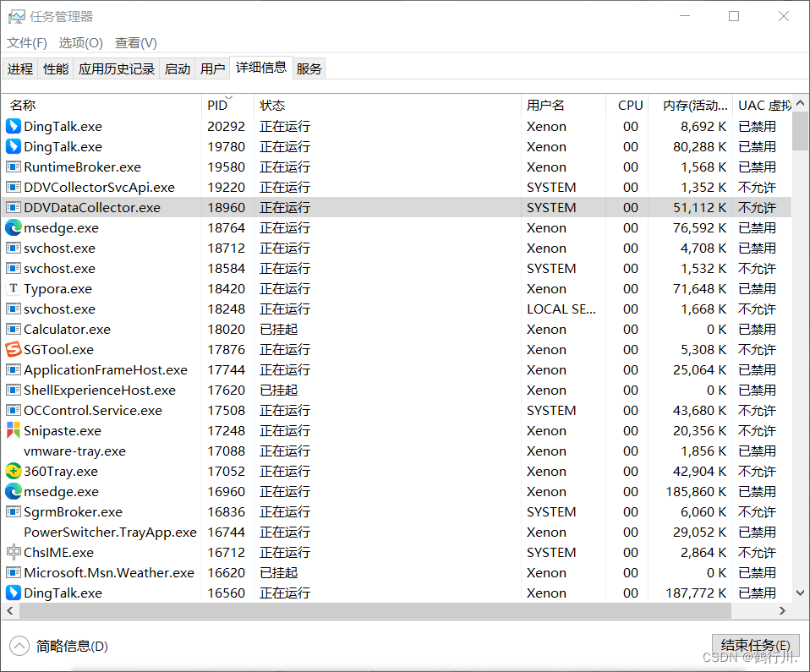Select the vmware-tray.exe row
The image size is (810, 672).
[x=397, y=451]
